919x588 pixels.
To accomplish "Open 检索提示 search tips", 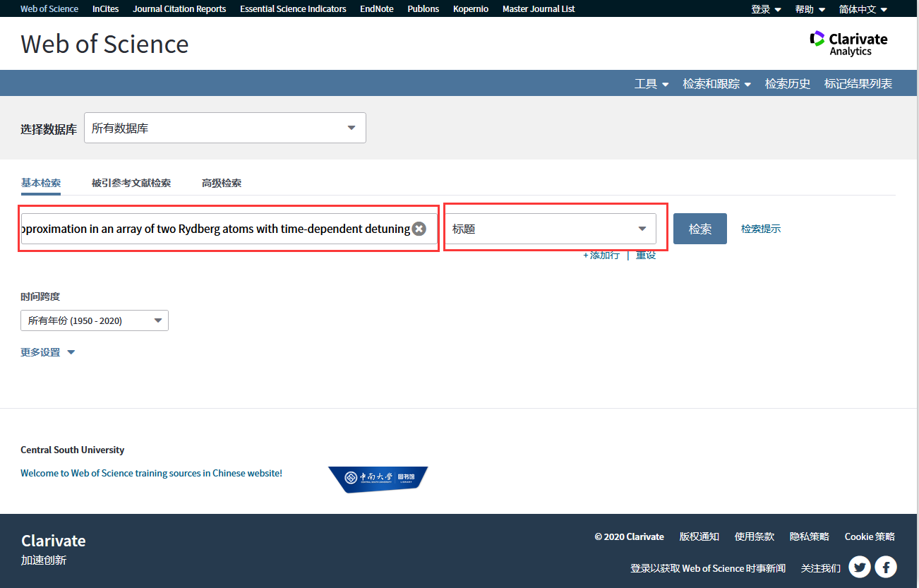I will [x=761, y=229].
